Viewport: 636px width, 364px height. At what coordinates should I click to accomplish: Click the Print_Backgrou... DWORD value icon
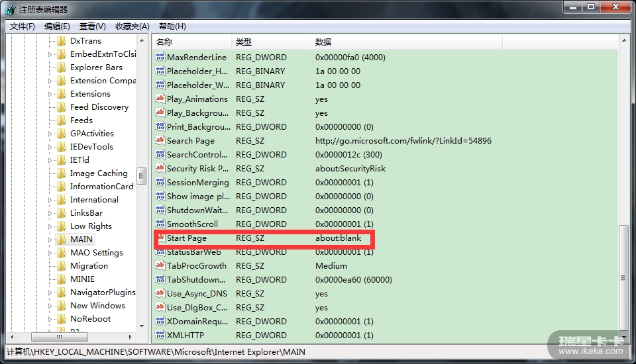tap(160, 127)
